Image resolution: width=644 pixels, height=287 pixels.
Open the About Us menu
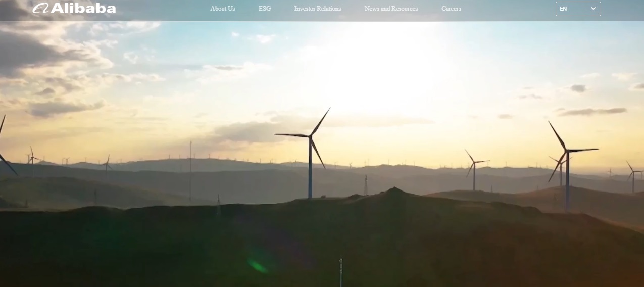click(223, 9)
